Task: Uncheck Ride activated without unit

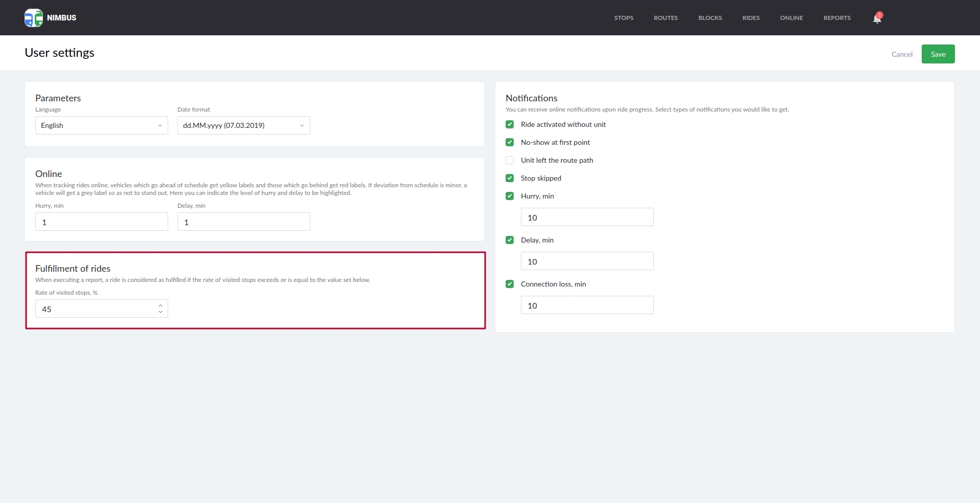Action: click(510, 124)
